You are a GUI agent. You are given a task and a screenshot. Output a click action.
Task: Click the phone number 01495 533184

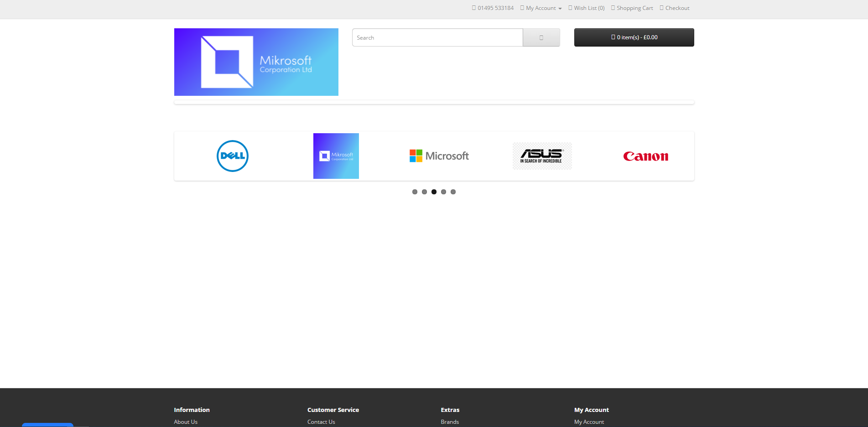coord(495,8)
